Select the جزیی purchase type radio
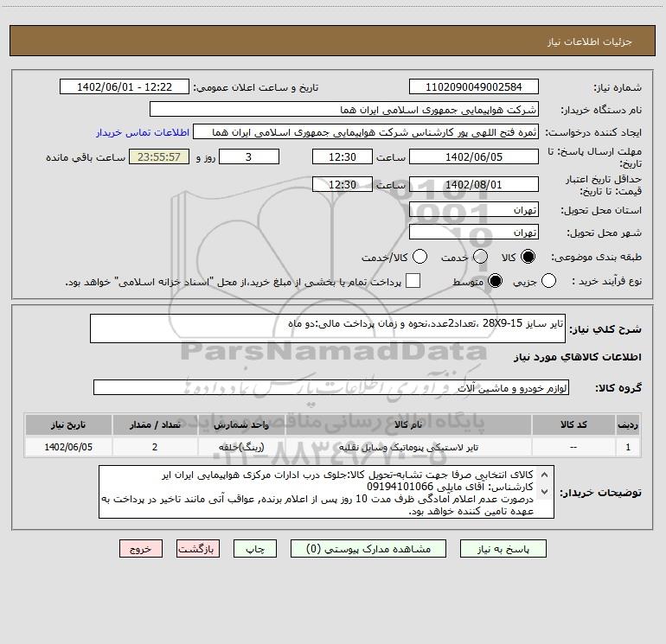The height and width of the screenshot is (644, 666). pyautogui.click(x=548, y=281)
